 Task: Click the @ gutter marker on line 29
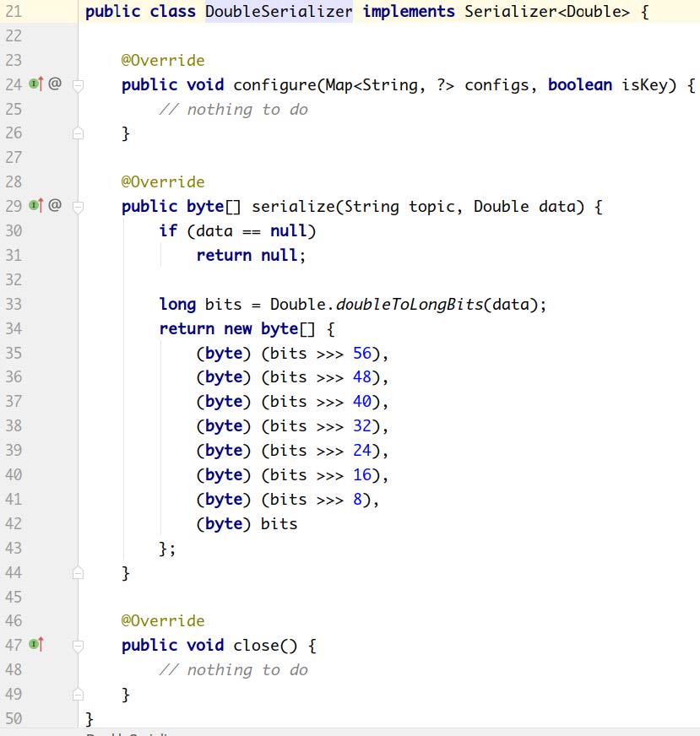(55, 206)
